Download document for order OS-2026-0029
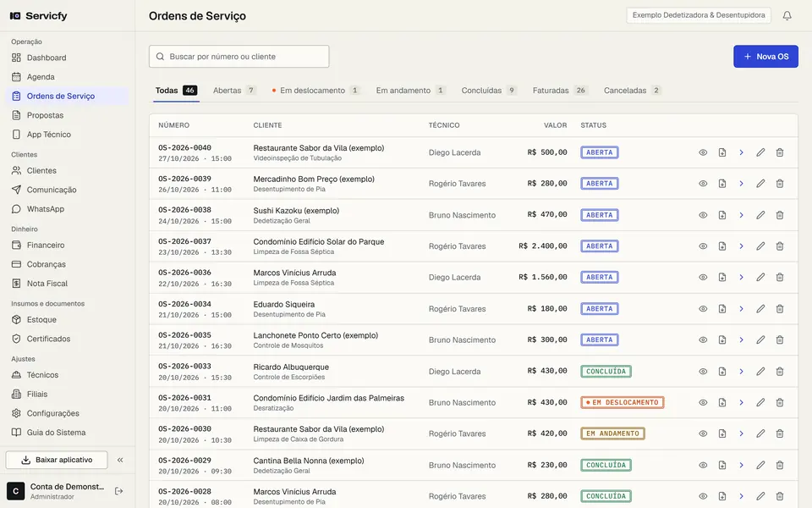The height and width of the screenshot is (508, 812). click(x=721, y=465)
